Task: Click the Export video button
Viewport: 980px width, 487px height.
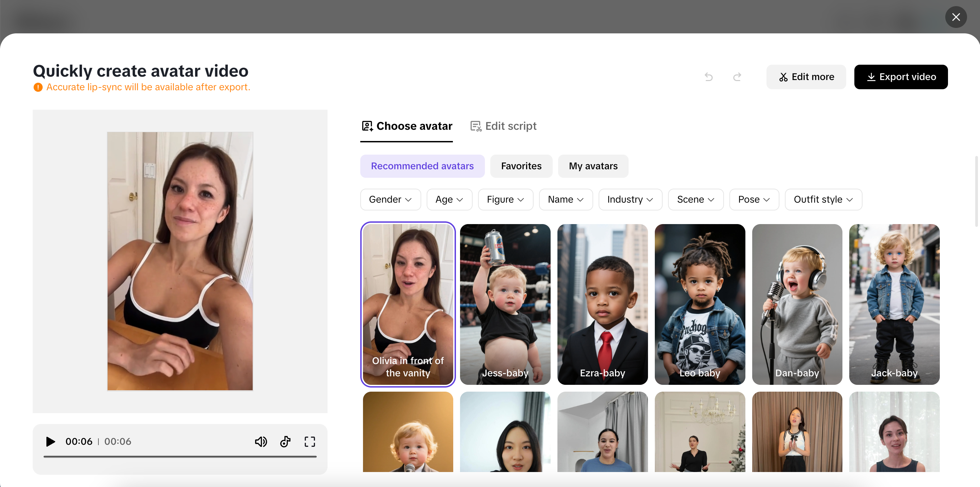Action: coord(901,77)
